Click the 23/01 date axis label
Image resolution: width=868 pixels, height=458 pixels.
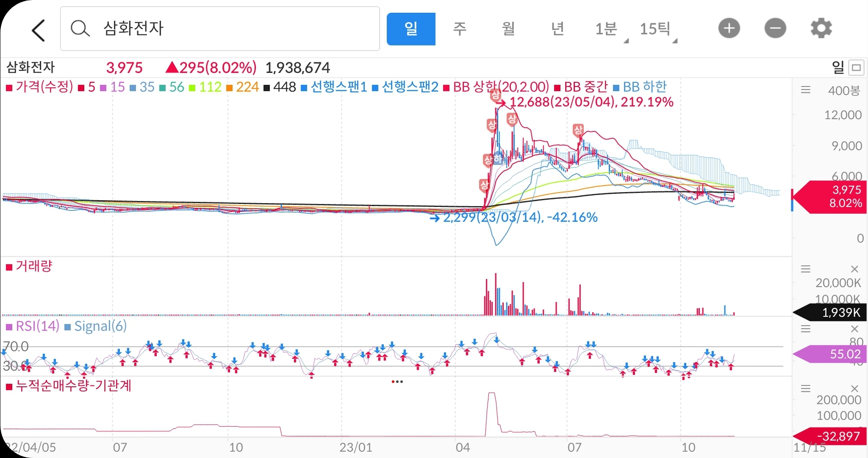pyautogui.click(x=356, y=447)
